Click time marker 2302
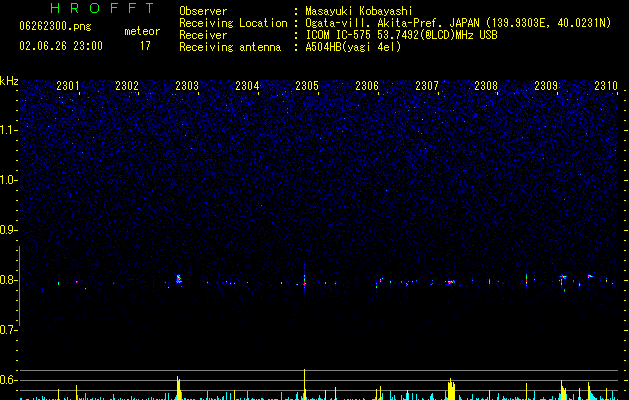 pyautogui.click(x=127, y=86)
